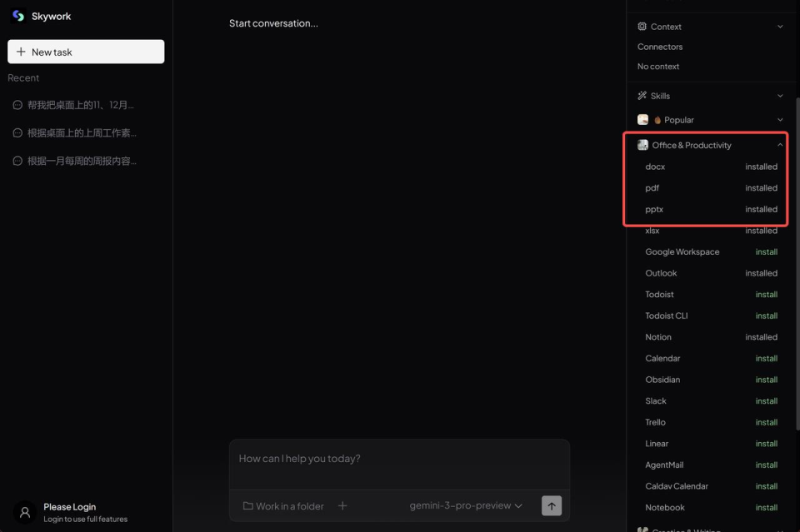
Task: Click the Popular category thumbnail icon
Action: click(x=642, y=120)
